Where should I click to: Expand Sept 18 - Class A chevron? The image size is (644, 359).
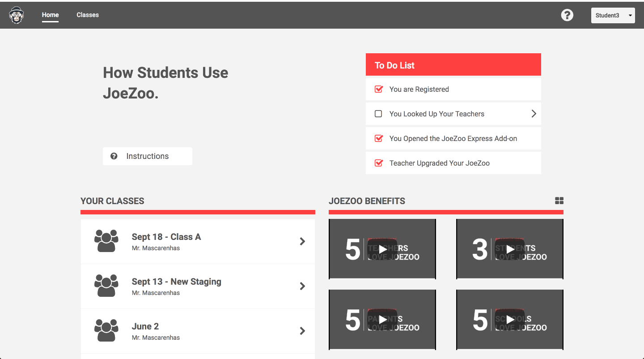coord(302,241)
